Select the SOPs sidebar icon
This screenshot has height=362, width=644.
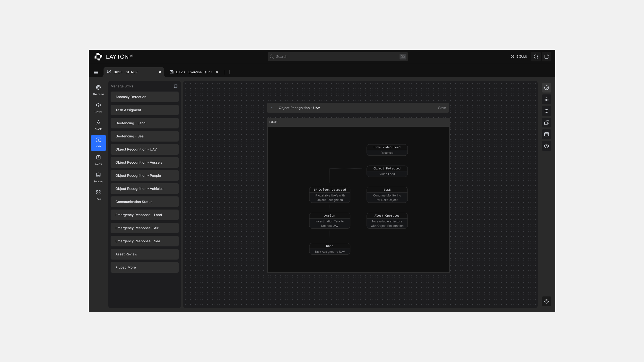(x=98, y=143)
